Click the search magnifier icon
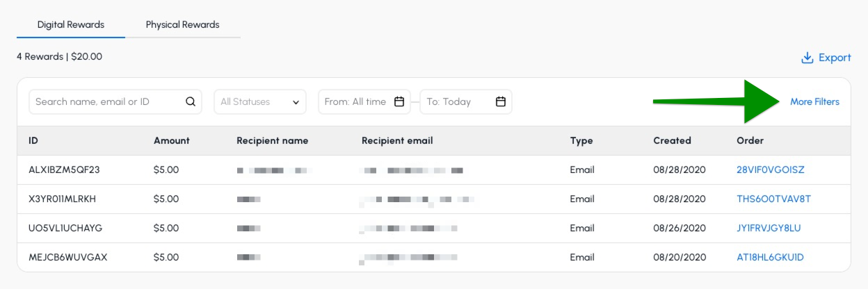The width and height of the screenshot is (868, 289). click(191, 101)
